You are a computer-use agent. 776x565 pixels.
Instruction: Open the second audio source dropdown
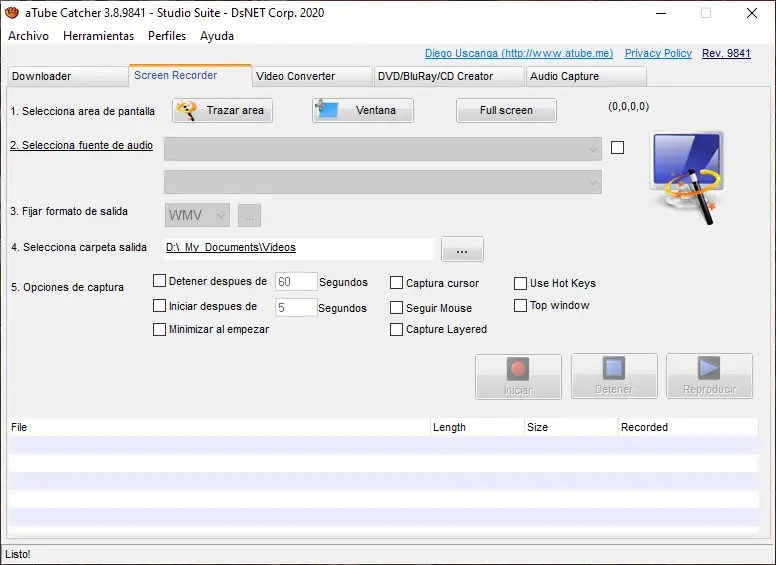coord(383,182)
